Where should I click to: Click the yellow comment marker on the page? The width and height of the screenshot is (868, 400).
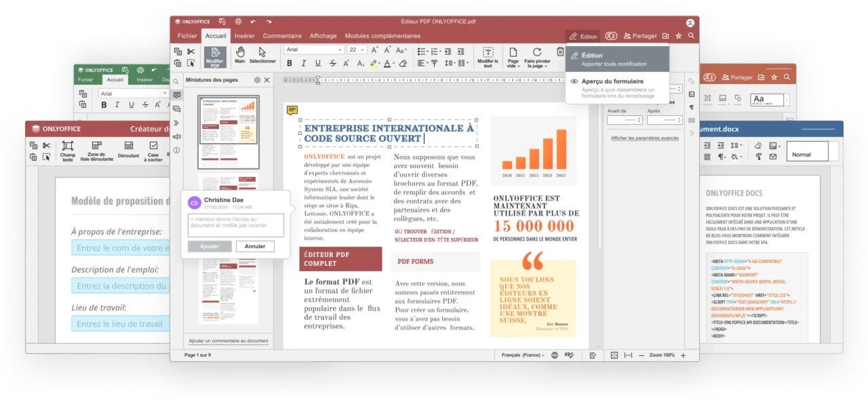[x=292, y=110]
